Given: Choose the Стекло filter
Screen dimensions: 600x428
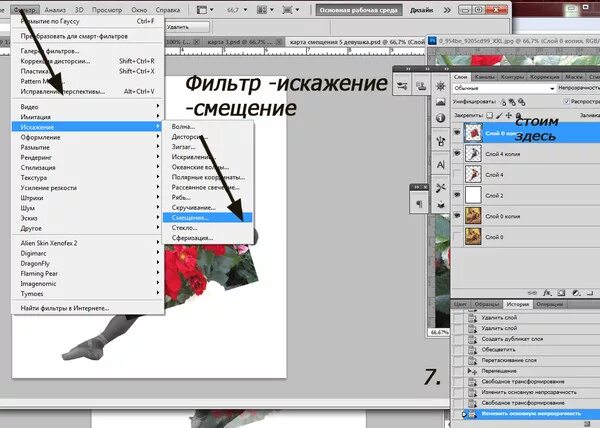Looking at the screenshot, I should [207, 228].
